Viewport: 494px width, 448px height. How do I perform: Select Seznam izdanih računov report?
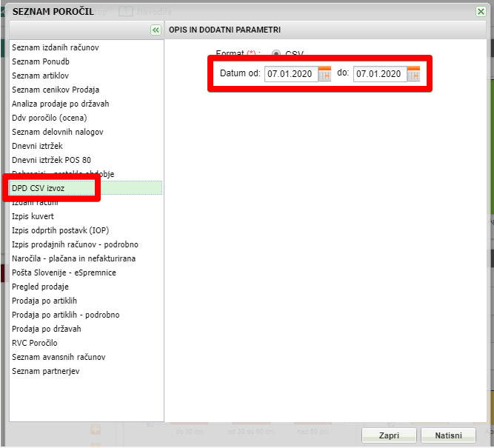point(86,47)
